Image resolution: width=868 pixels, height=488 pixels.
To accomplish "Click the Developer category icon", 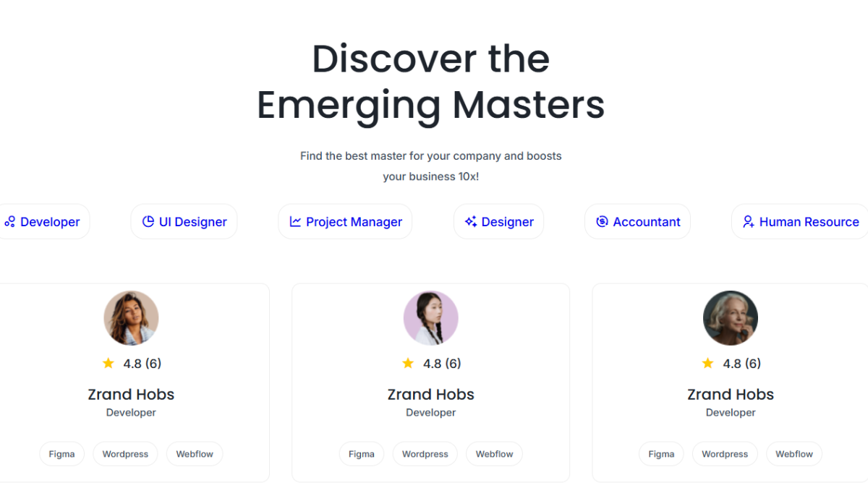I will pyautogui.click(x=9, y=222).
